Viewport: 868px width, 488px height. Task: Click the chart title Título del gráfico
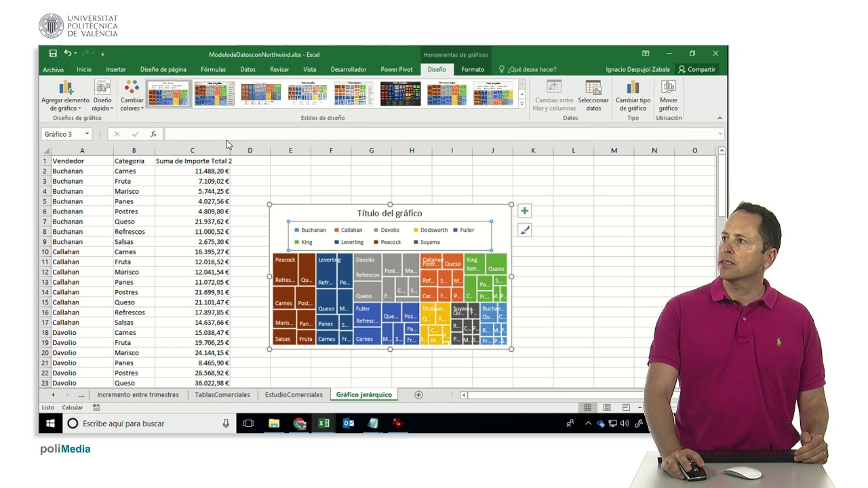pyautogui.click(x=389, y=213)
